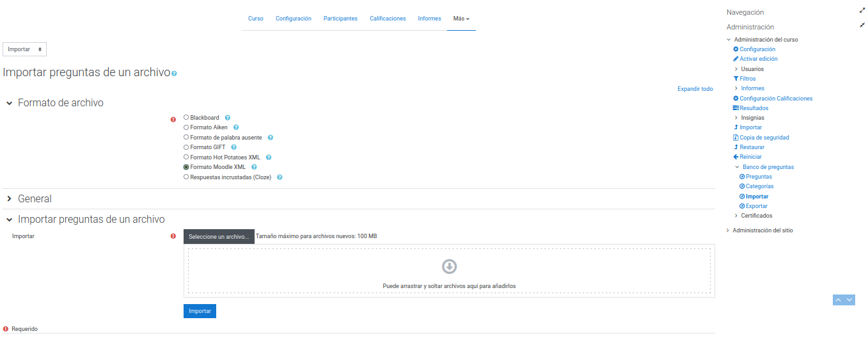Go to the Curso tab

tap(256, 19)
